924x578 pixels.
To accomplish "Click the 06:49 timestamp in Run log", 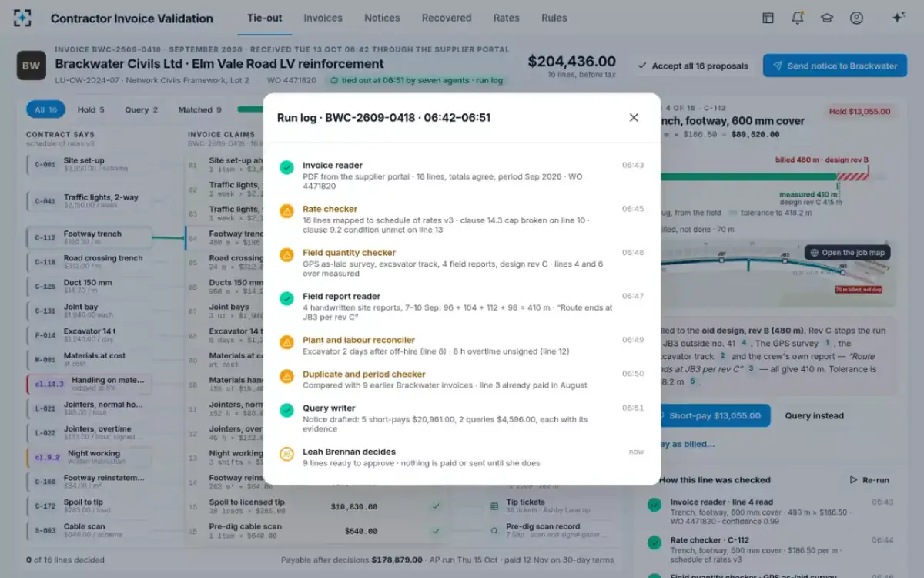I will click(633, 340).
